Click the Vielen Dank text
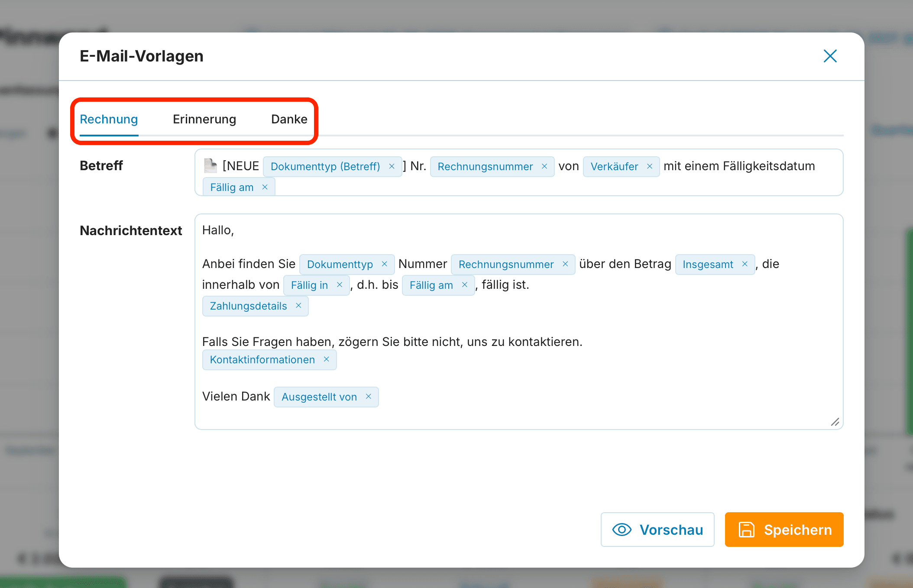 236,396
